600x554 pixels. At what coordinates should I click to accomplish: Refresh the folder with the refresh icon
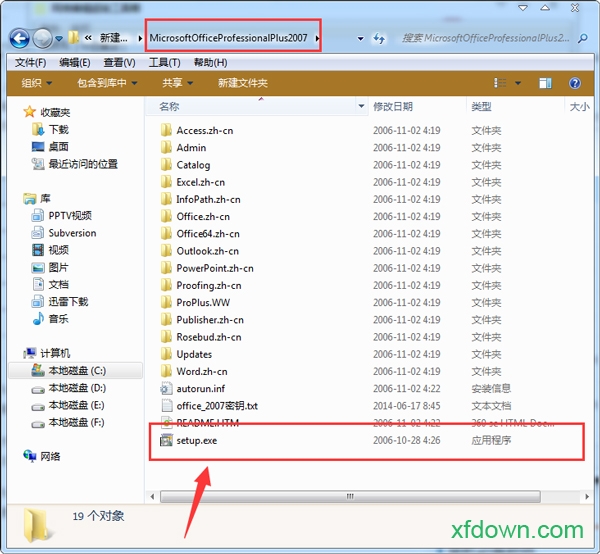(x=379, y=38)
